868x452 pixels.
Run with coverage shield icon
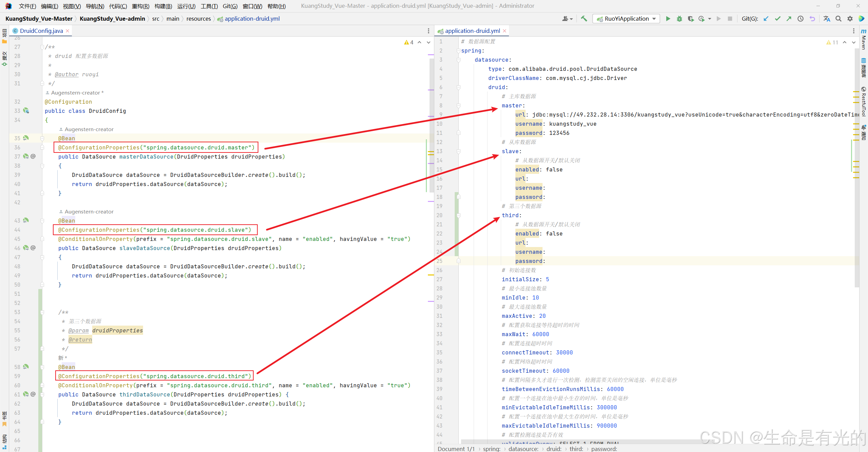tap(691, 19)
